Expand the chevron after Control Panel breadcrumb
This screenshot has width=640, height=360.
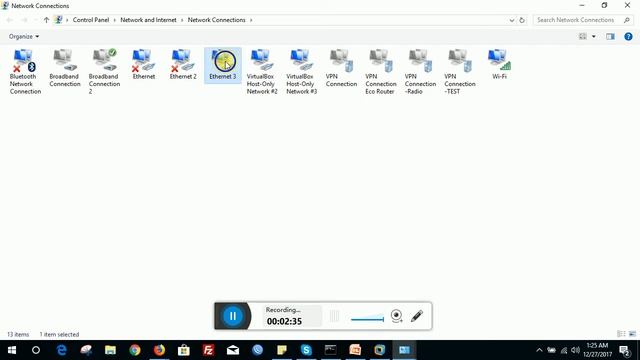(x=115, y=20)
